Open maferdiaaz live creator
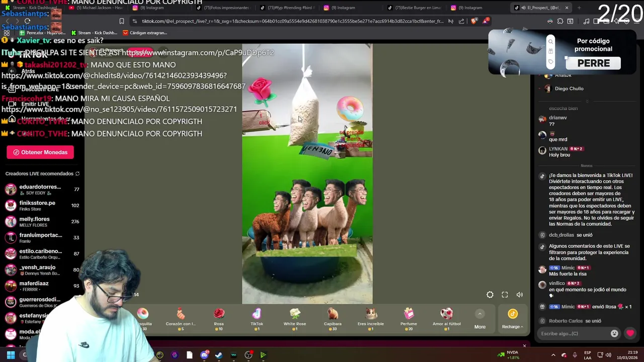644x362 pixels. [41, 286]
